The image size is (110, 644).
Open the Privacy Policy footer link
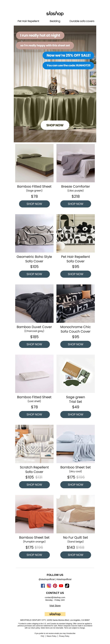click(64, 636)
